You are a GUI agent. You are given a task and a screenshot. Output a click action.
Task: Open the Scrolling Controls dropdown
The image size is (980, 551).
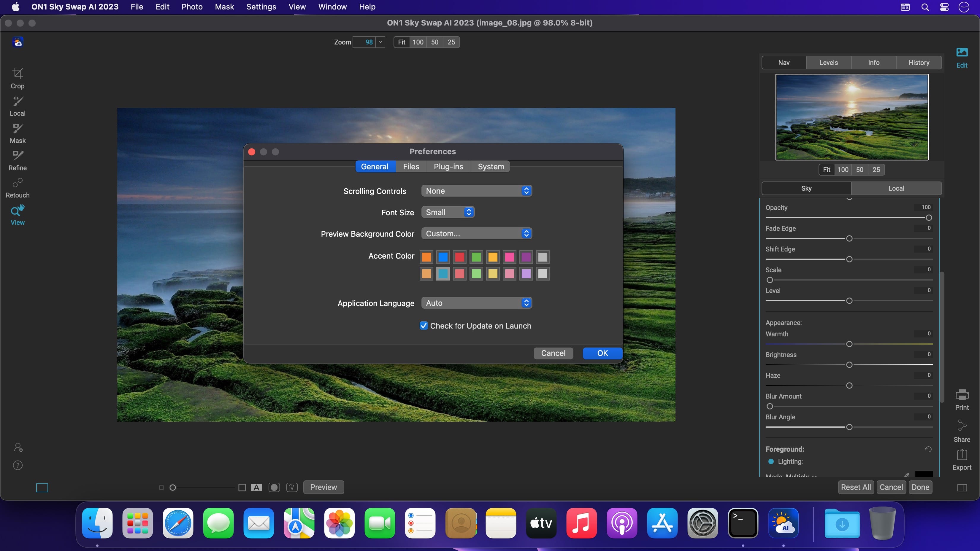tap(476, 191)
